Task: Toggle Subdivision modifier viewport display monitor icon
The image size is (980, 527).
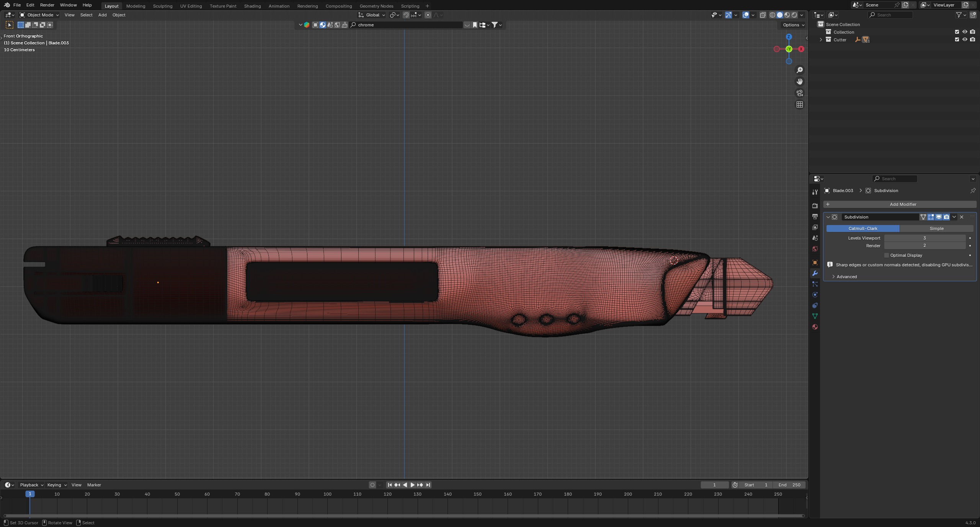Action: pos(939,217)
